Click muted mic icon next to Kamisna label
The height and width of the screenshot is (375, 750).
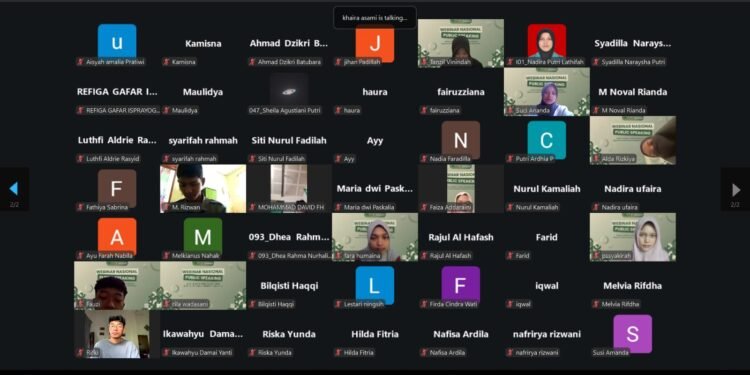tap(166, 62)
